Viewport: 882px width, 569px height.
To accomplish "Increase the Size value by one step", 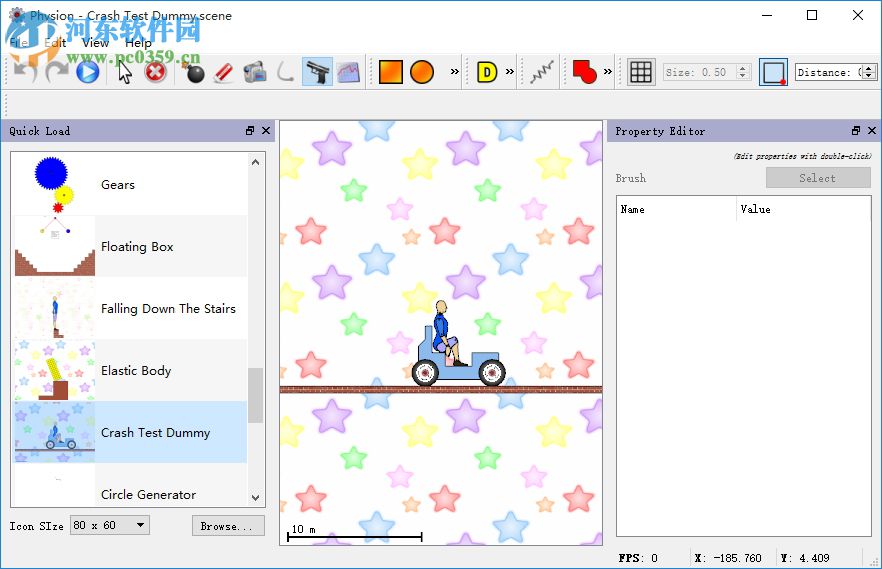I will [743, 68].
